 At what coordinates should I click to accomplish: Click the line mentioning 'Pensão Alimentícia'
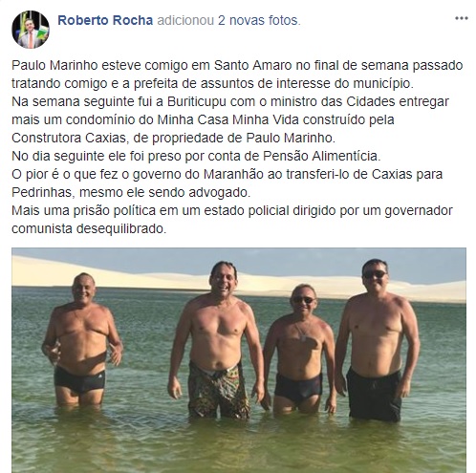196,156
